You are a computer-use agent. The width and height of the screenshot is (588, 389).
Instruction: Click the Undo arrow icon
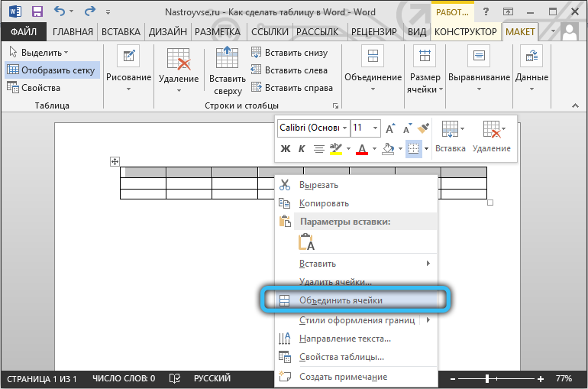tap(60, 12)
